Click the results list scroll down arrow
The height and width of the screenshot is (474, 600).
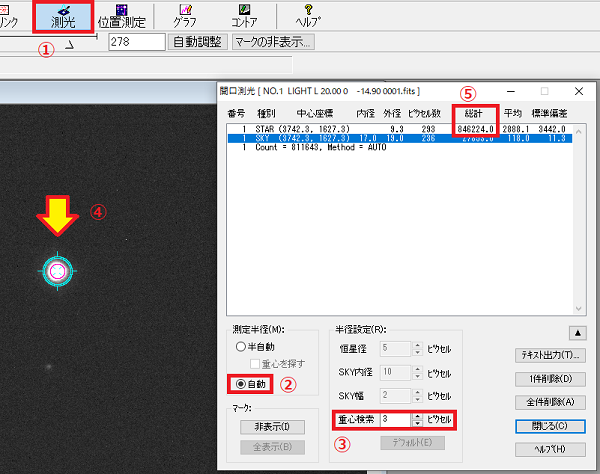tap(579, 308)
